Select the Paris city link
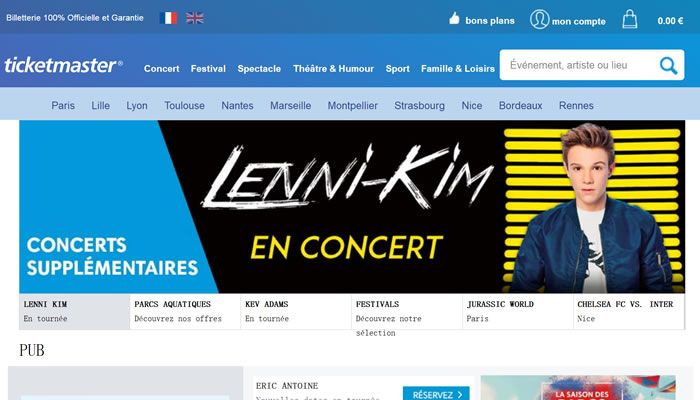 click(x=63, y=106)
